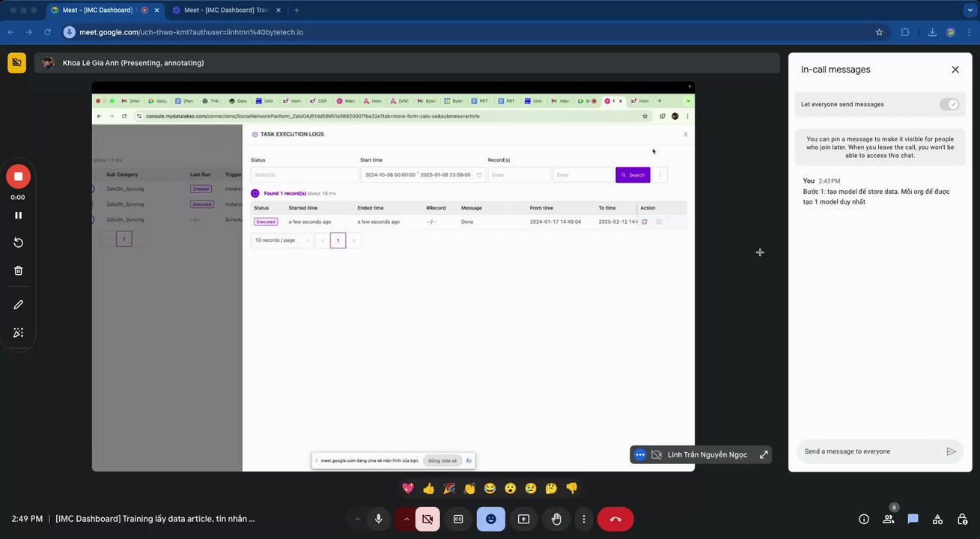Send the sparkling heart reaction

[x=408, y=488]
